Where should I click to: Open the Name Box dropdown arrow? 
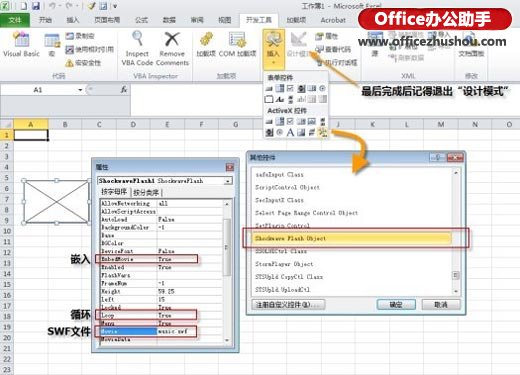pyautogui.click(x=80, y=90)
